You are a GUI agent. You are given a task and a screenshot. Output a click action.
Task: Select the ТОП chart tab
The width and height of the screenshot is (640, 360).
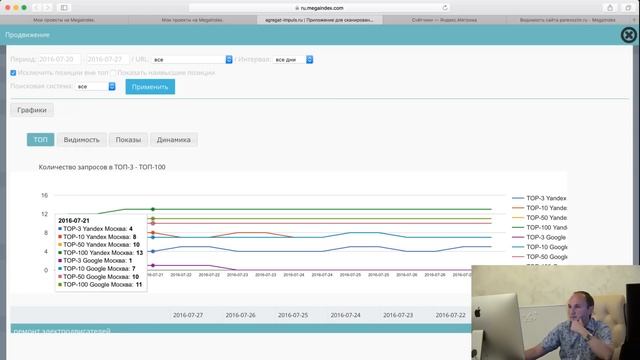tap(40, 140)
